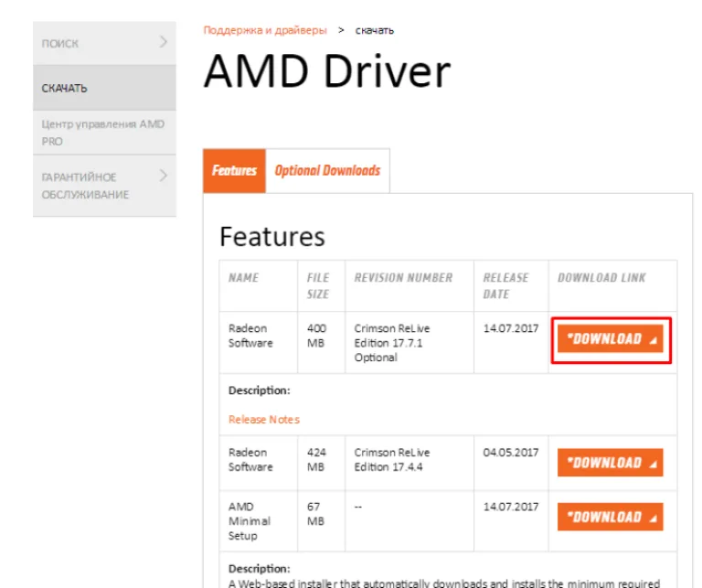Expand the ГАРАНТИЙНОЕ ОБСЛУЖИВАНИЕ chevron

tap(164, 176)
